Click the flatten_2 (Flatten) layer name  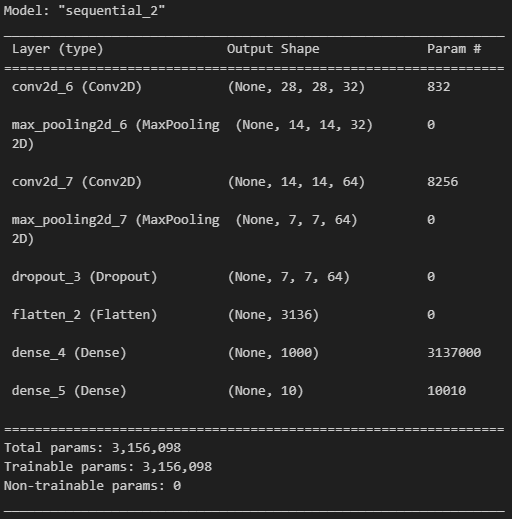(x=84, y=315)
